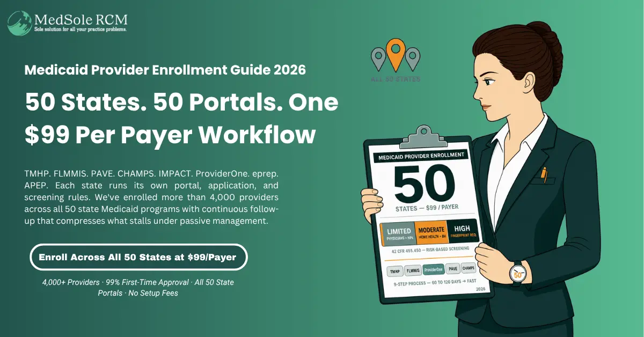Click the '50 States. 50 Portals. One' headline
Viewport: 644px width, 337px height.
point(182,103)
